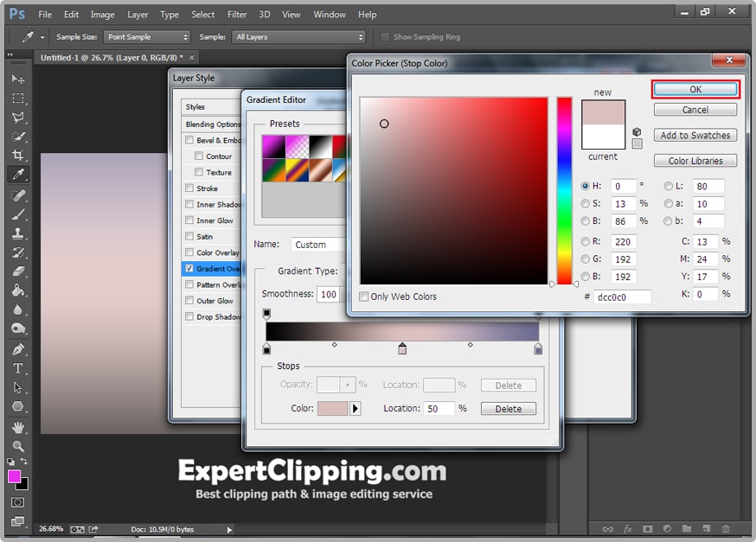Select the Zoom tool
Viewport: 756px width, 542px height.
(x=17, y=446)
